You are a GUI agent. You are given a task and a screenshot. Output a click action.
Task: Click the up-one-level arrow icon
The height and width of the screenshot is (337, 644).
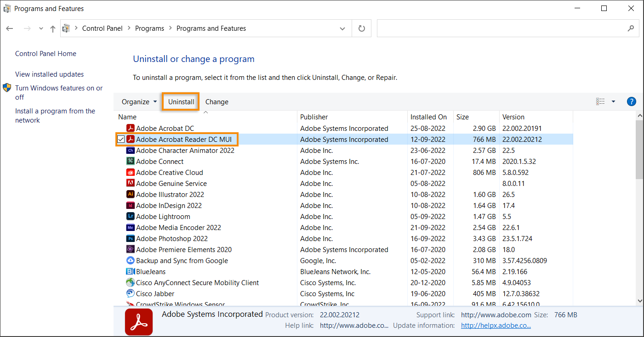point(52,28)
